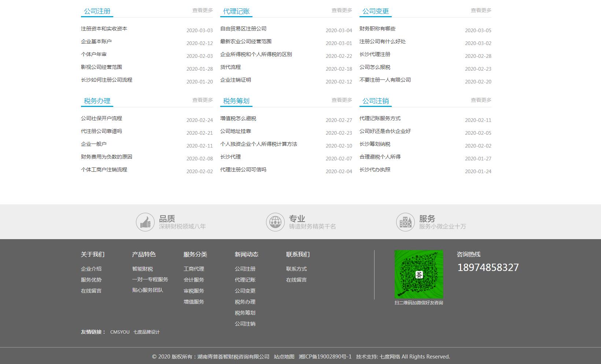Screen dimensions: 601x364
Task: Click footer link 审税服务
Action: (194, 291)
